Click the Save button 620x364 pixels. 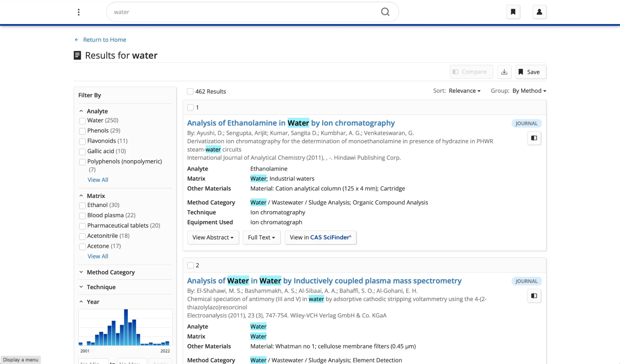tap(531, 72)
